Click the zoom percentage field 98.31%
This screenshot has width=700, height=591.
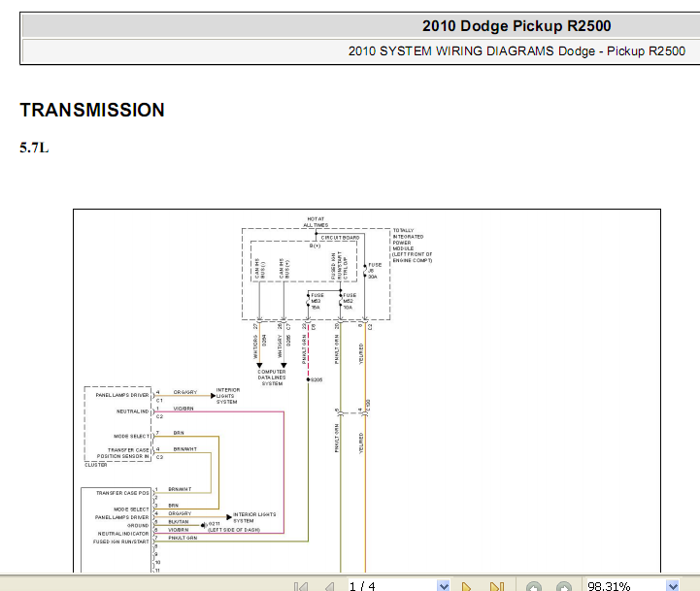pos(626,585)
